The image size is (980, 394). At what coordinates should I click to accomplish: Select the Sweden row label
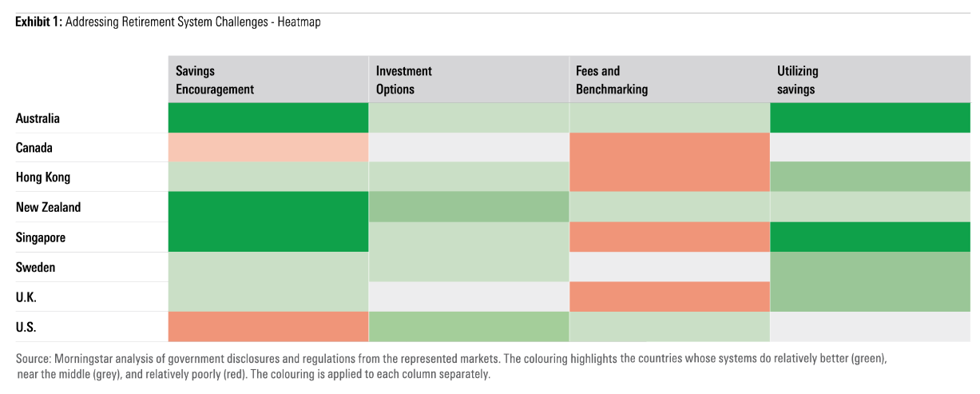click(x=36, y=267)
